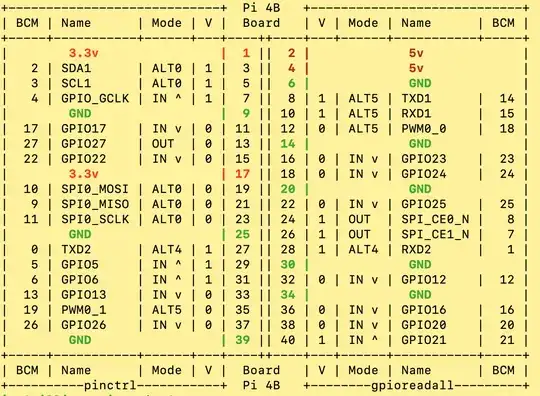Select the GPIO5 name cell
This screenshot has width=540, height=396.
click(80, 264)
